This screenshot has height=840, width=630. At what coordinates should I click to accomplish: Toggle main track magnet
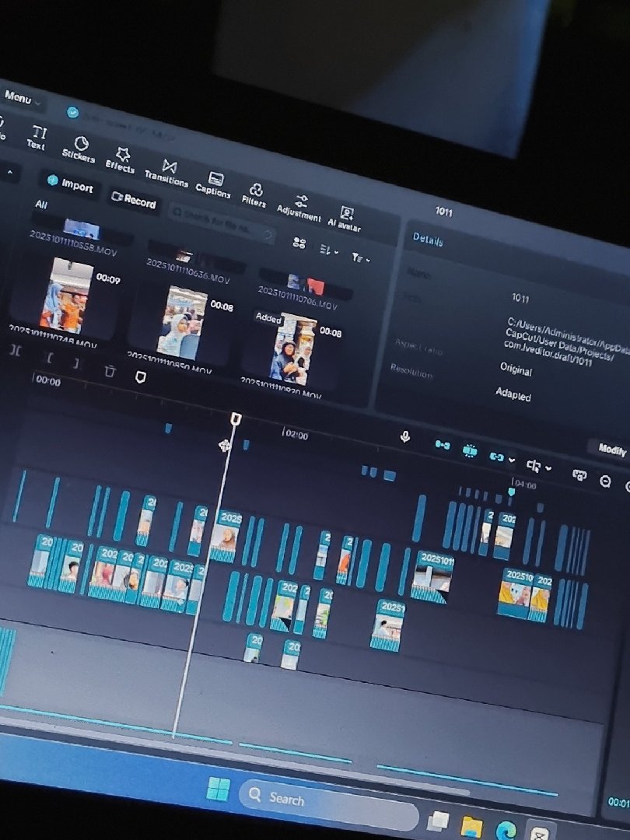[x=442, y=445]
